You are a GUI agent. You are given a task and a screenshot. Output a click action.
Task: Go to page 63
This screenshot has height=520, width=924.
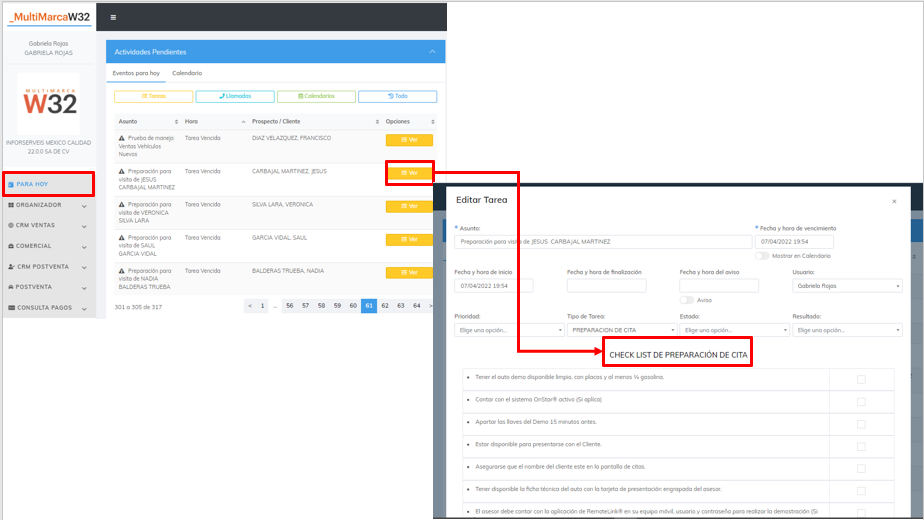point(401,306)
